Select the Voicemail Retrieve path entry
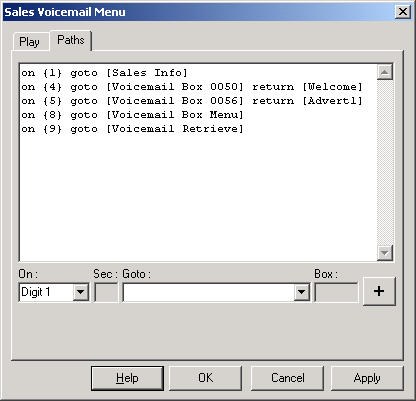The image size is (416, 401). tap(132, 129)
